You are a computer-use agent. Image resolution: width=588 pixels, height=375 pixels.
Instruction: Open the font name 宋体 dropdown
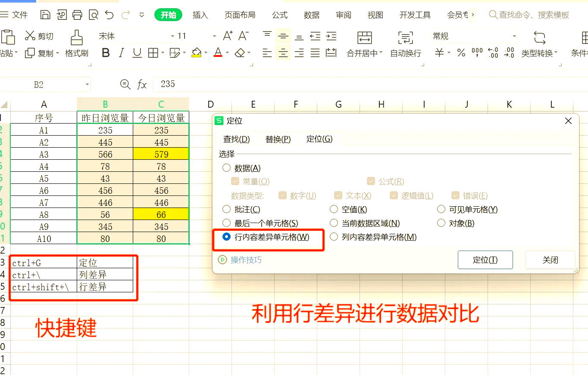point(173,36)
